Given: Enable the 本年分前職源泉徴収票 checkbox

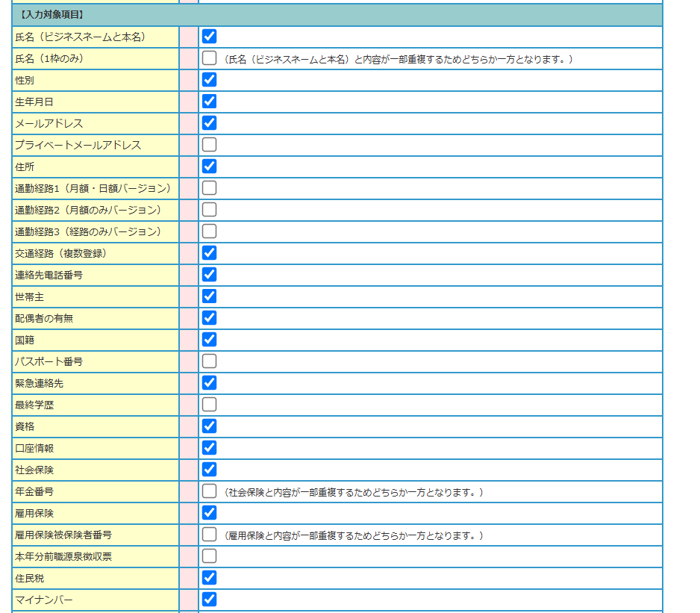Looking at the screenshot, I should tap(210, 556).
